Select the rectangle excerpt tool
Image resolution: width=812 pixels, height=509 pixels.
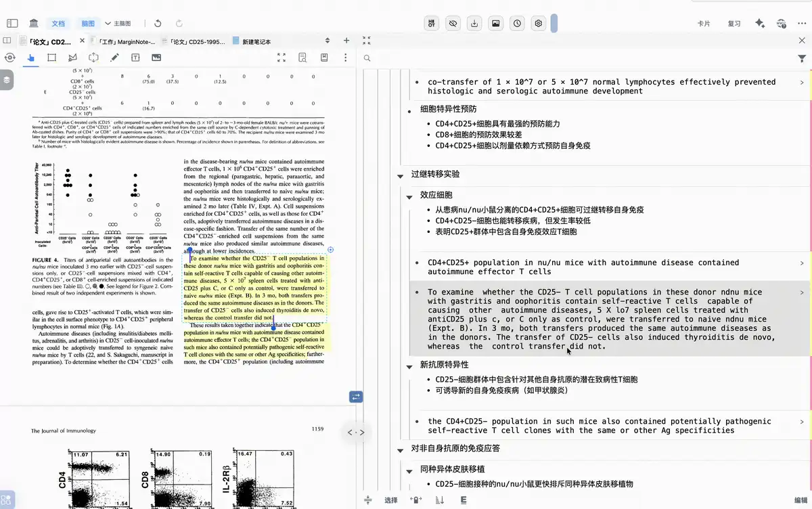(52, 58)
